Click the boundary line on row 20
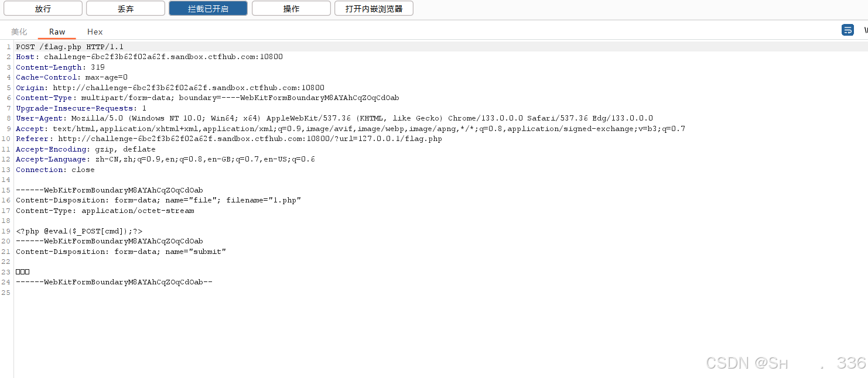Viewport: 868px width, 378px height. pos(110,241)
